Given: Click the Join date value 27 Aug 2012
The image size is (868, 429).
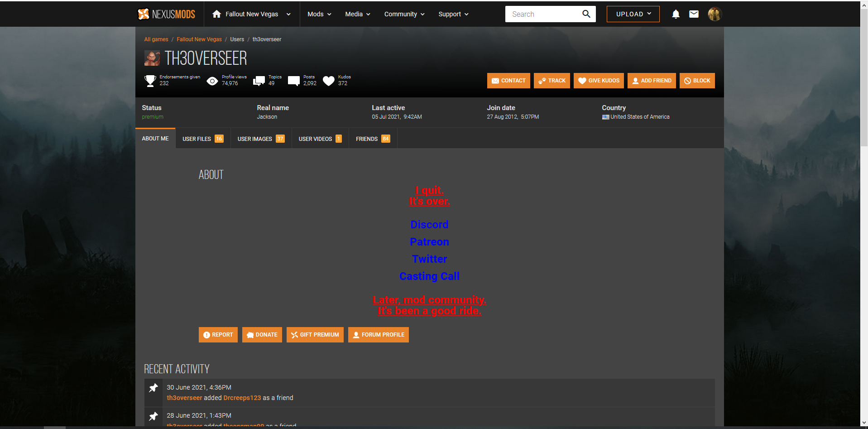Looking at the screenshot, I should click(513, 117).
